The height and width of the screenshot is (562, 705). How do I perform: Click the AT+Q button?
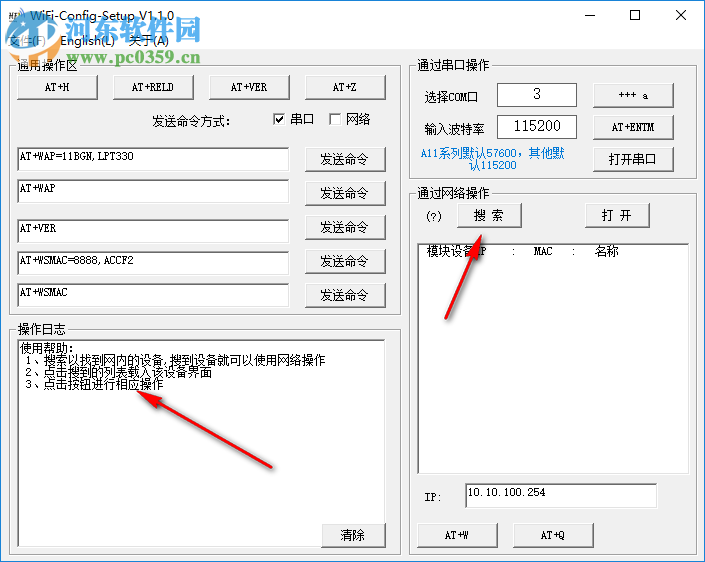point(553,535)
